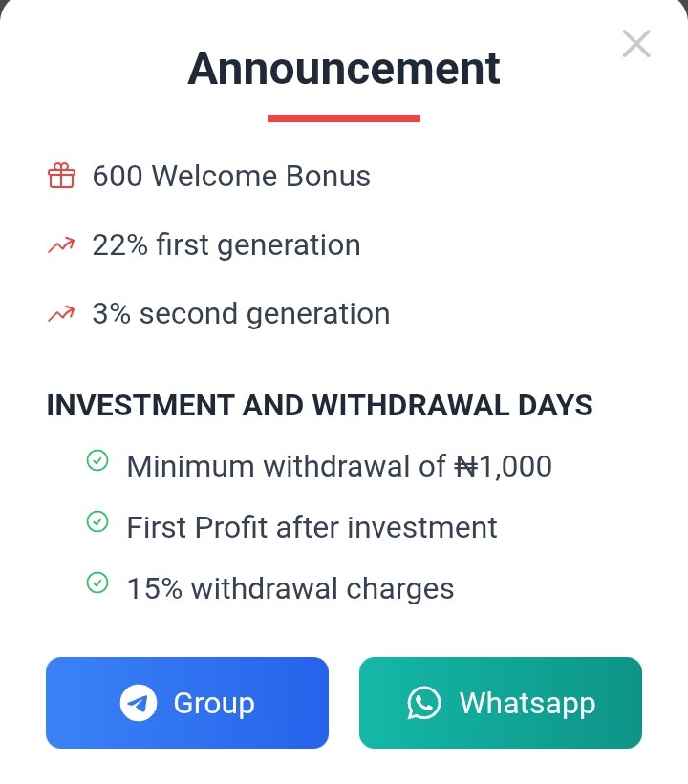Close the Announcement popup
This screenshot has height=784, width=688.
636,44
